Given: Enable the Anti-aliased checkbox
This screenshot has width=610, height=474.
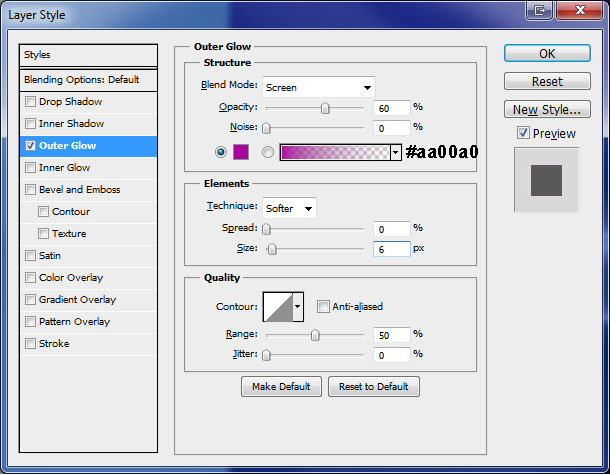Looking at the screenshot, I should (x=323, y=307).
